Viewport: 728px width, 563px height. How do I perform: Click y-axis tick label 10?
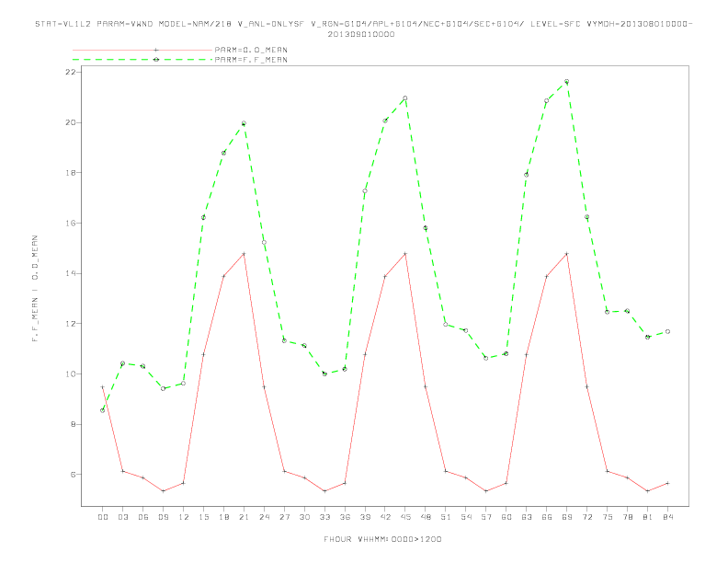coord(71,373)
